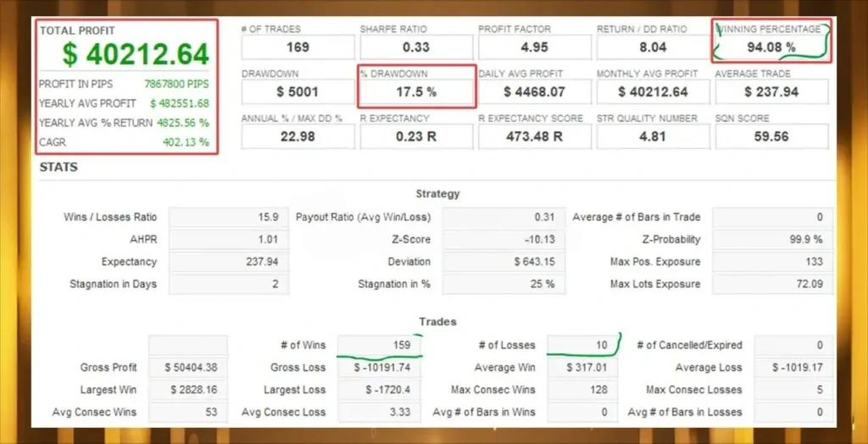This screenshot has height=444, width=868.
Task: Select the # of Wins value 159
Action: pos(377,345)
